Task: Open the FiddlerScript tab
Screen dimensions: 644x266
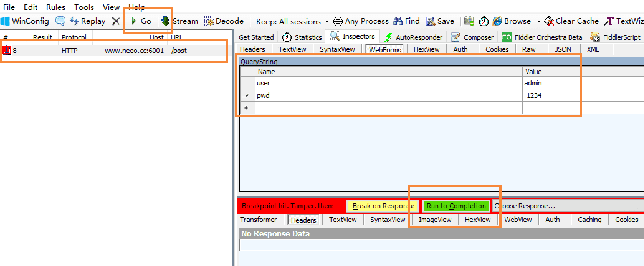Action: (615, 37)
